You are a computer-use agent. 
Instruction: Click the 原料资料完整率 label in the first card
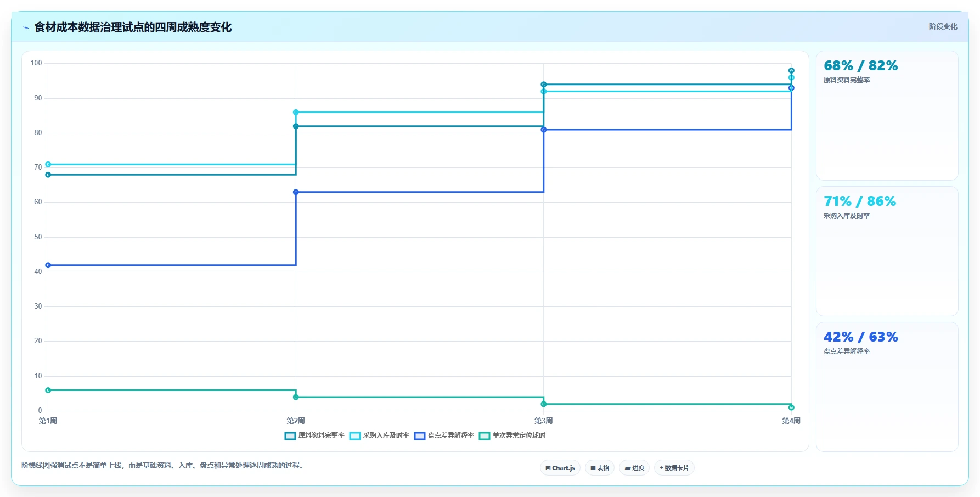847,80
